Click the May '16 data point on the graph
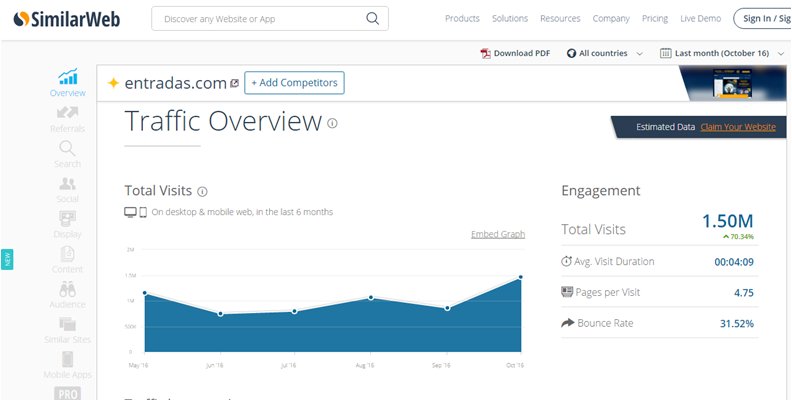The height and width of the screenshot is (401, 792). point(145,293)
